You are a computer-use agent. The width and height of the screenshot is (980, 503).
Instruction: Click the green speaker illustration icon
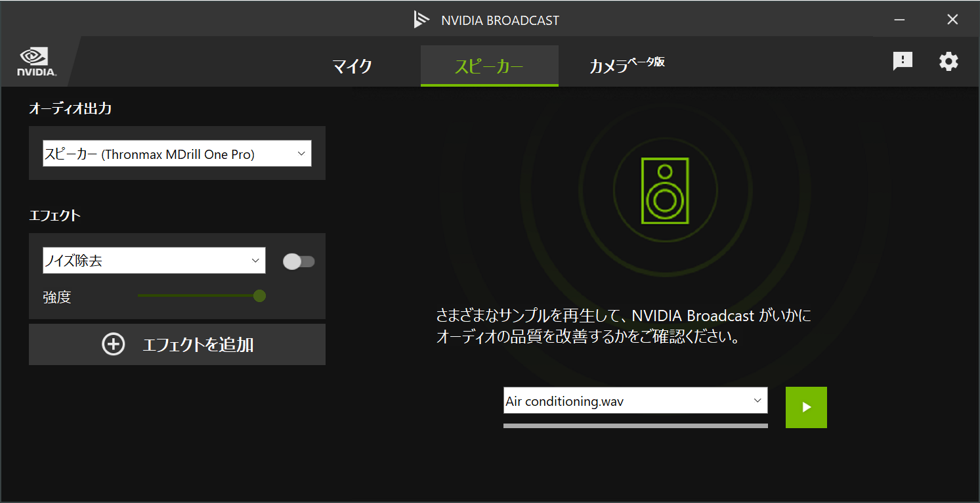point(665,190)
